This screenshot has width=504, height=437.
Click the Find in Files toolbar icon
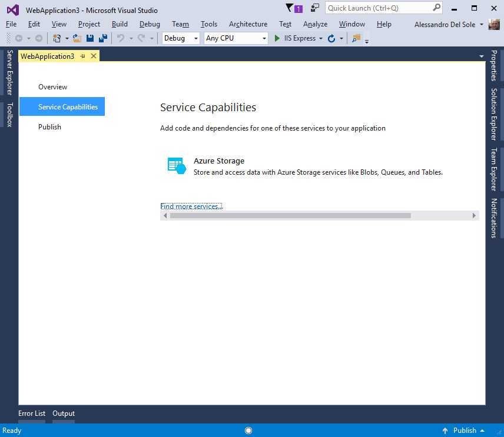coord(356,38)
